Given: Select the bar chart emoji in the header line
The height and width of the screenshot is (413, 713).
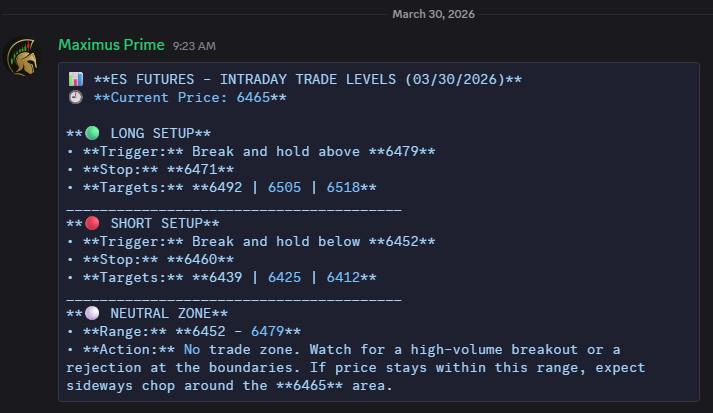Looking at the screenshot, I should tap(76, 79).
